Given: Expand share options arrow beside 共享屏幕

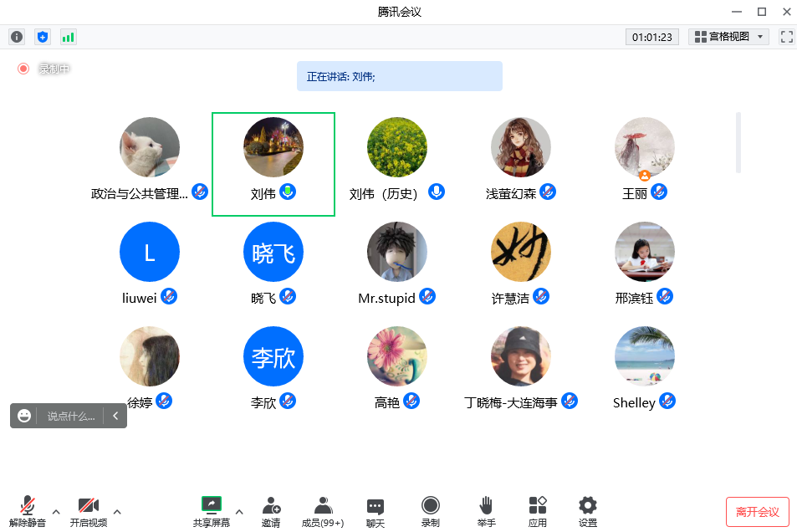Looking at the screenshot, I should [239, 512].
